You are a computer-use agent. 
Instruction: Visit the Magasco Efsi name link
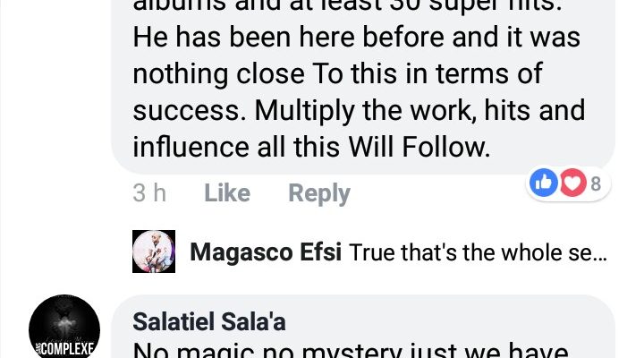pos(266,252)
